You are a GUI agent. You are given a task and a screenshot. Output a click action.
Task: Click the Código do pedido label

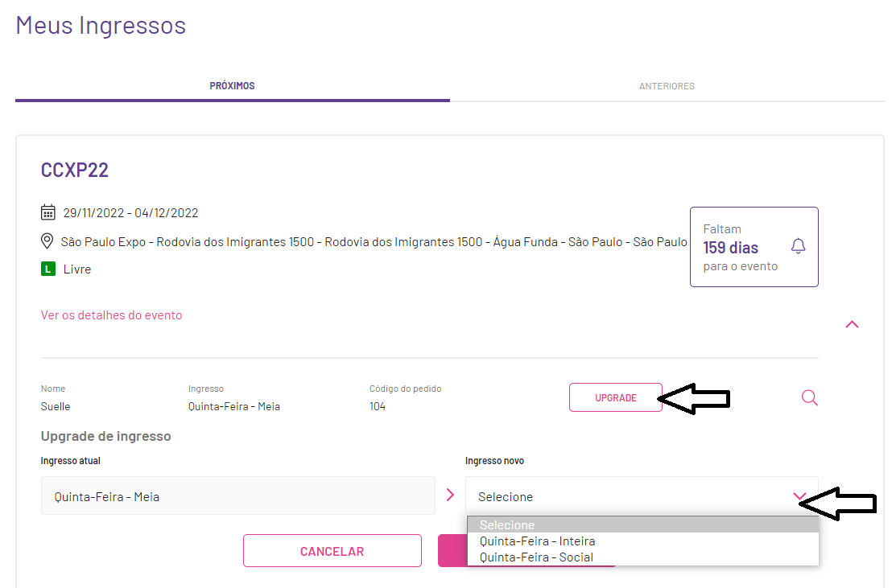click(x=405, y=389)
